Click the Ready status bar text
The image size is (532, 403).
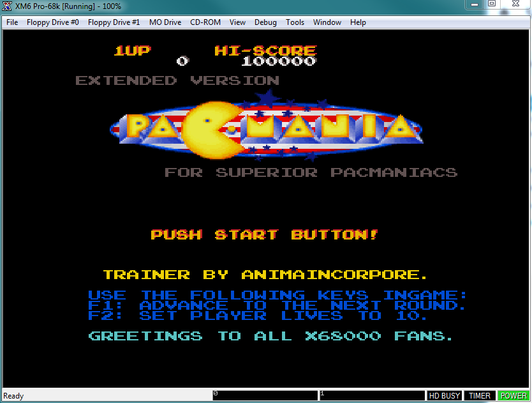tap(13, 396)
